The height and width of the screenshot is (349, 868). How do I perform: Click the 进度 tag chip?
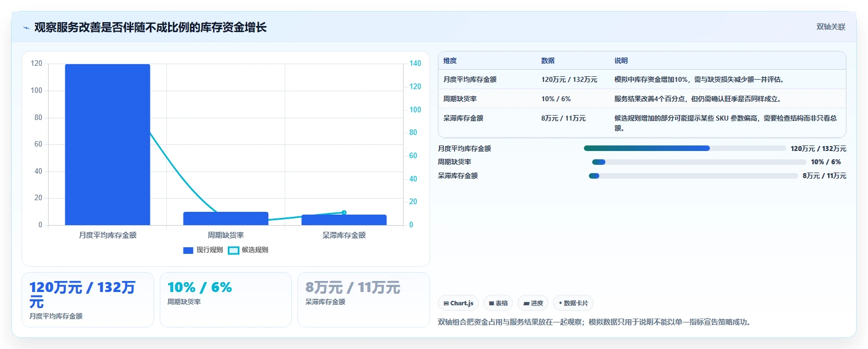click(533, 303)
